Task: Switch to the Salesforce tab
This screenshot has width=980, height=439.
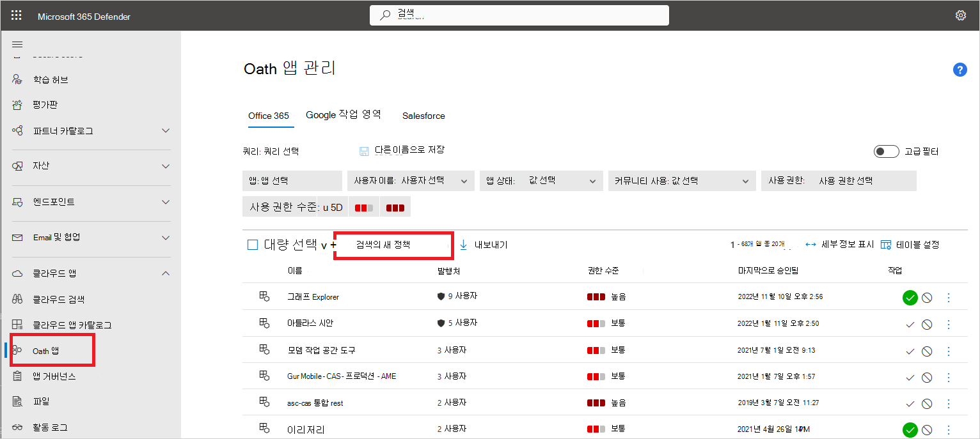Action: click(423, 116)
